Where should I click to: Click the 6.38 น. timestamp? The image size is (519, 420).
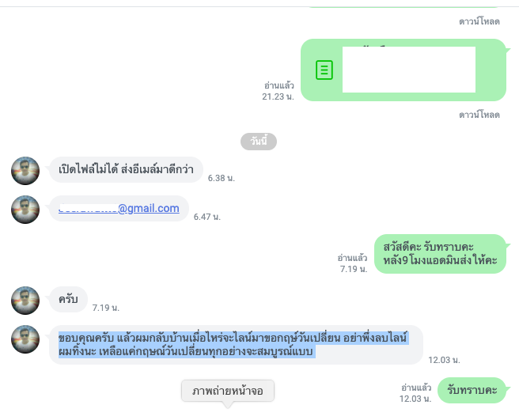coord(221,178)
